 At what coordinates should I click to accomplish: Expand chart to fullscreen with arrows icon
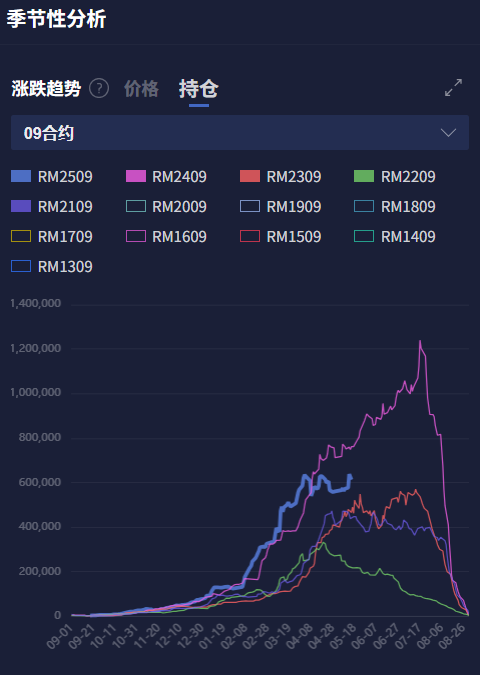coord(453,87)
